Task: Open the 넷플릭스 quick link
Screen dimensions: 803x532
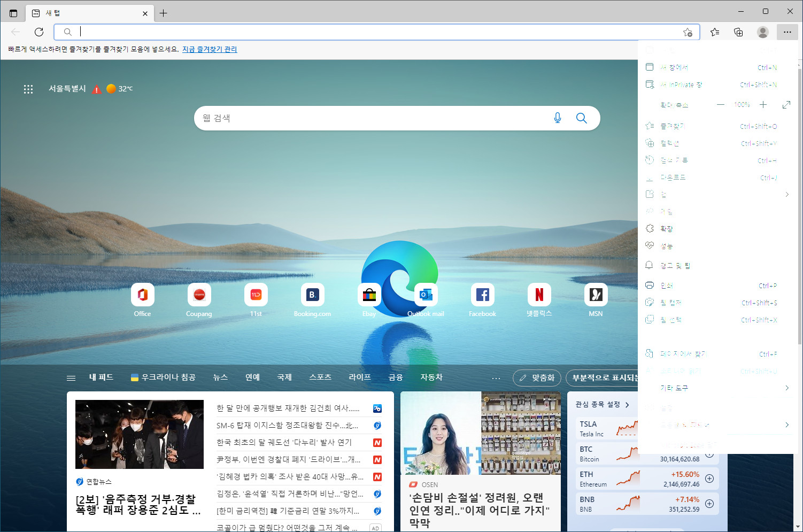Action: 539,300
